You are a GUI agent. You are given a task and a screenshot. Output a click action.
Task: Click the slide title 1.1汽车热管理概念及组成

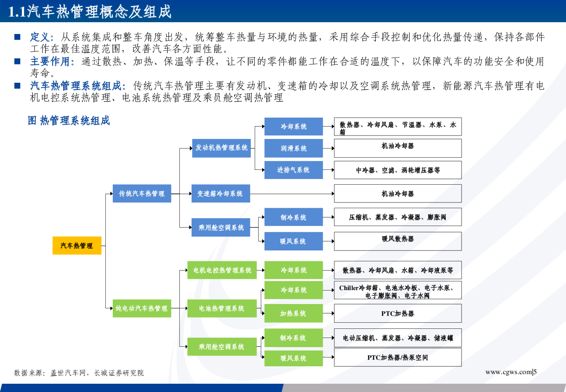90,12
